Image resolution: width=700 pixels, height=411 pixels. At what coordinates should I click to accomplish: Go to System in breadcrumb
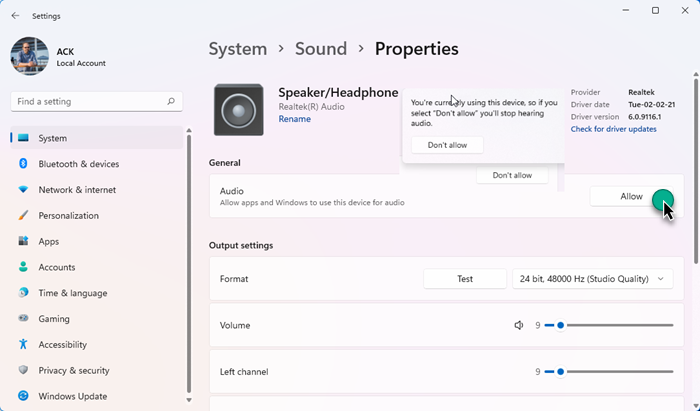pyautogui.click(x=237, y=48)
